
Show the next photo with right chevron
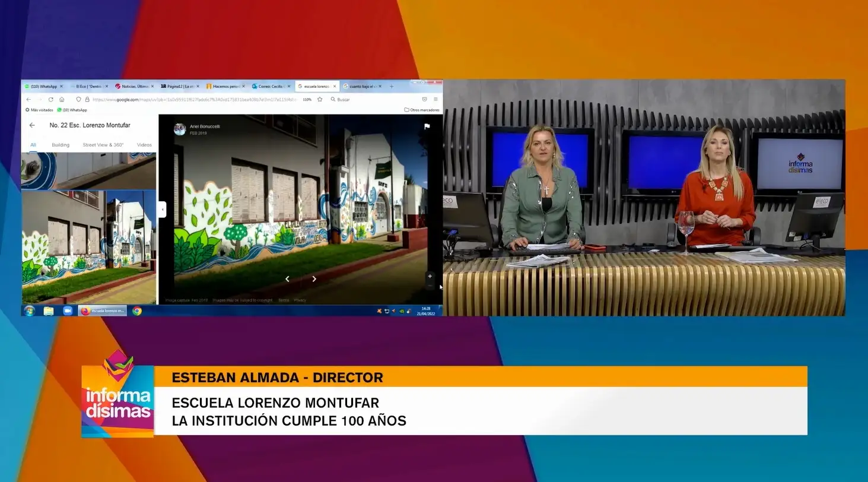[314, 279]
